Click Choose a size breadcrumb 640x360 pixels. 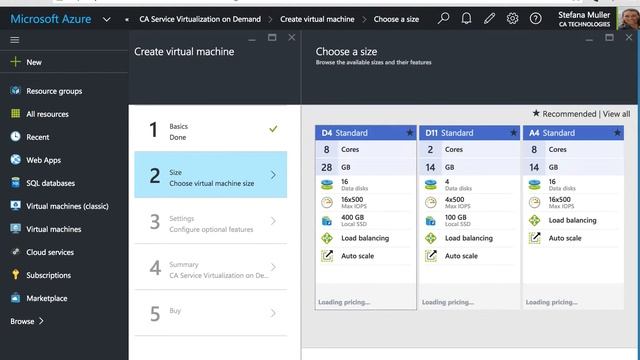[396, 19]
